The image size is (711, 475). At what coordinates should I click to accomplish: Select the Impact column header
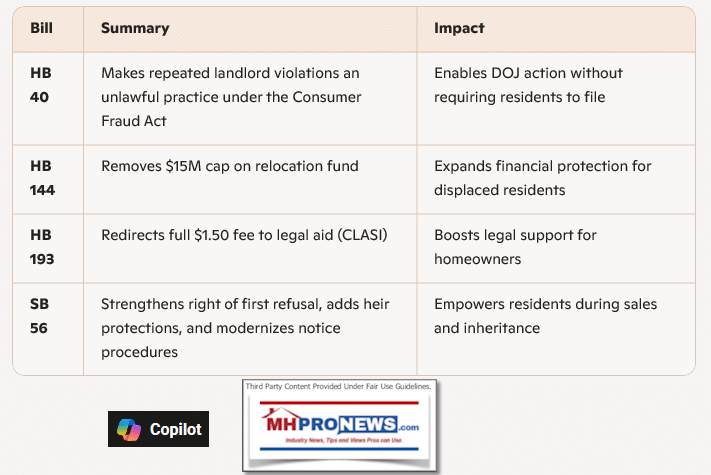458,28
